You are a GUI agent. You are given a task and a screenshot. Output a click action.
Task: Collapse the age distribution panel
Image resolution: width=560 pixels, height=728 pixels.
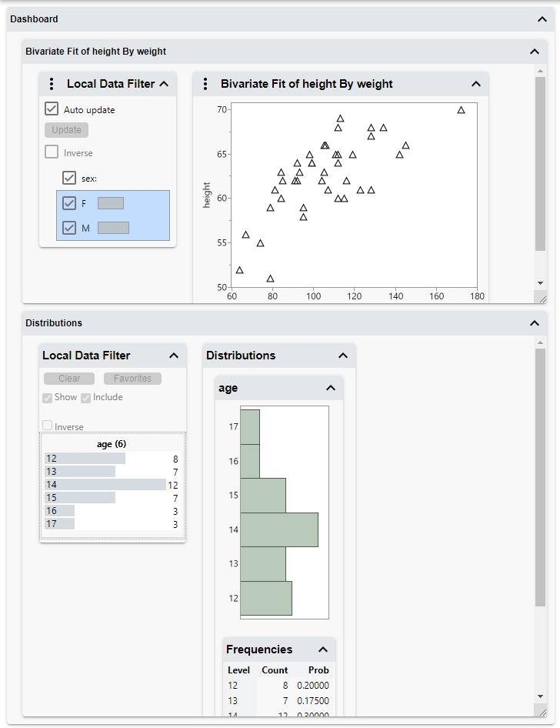pos(331,389)
